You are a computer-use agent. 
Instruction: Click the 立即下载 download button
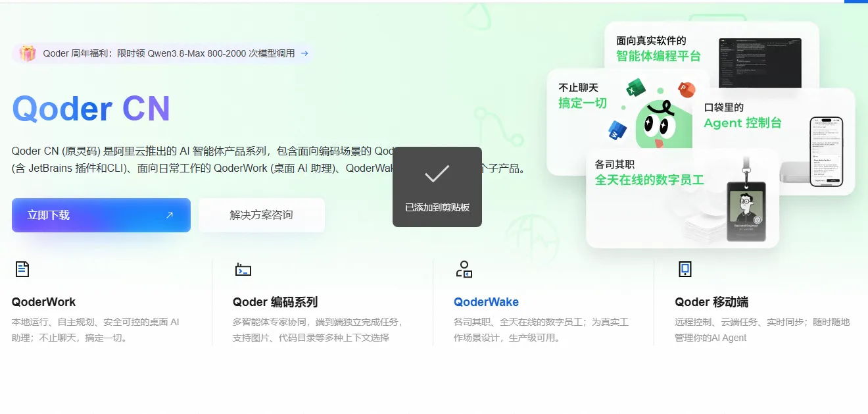[101, 215]
